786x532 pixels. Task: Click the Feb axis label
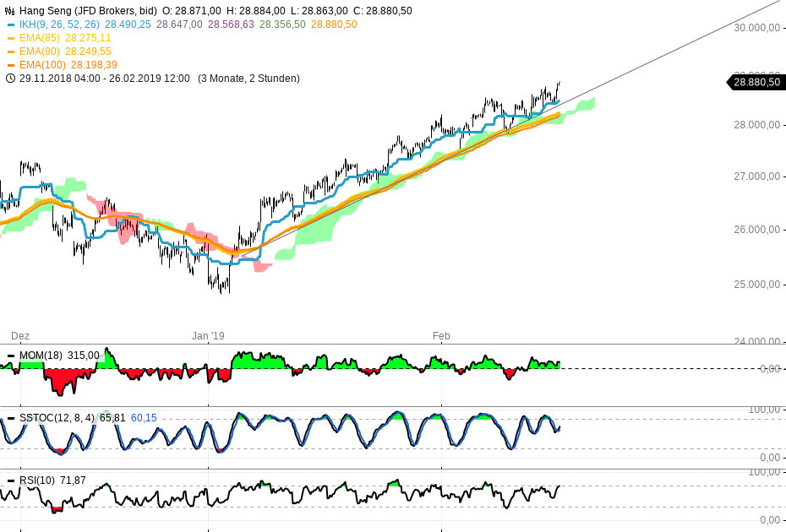coord(441,335)
